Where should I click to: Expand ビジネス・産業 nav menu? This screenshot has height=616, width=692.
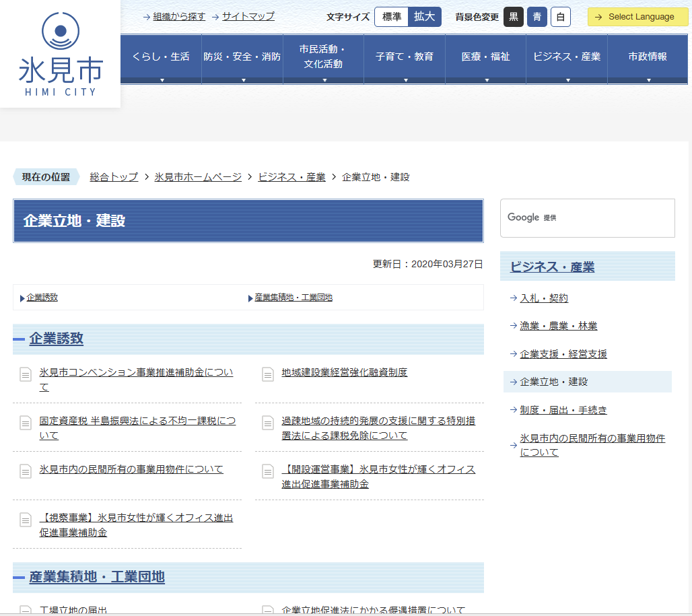tap(567, 59)
